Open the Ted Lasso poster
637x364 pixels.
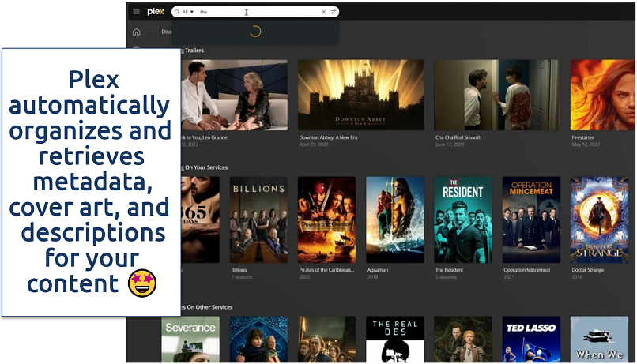tap(531, 340)
